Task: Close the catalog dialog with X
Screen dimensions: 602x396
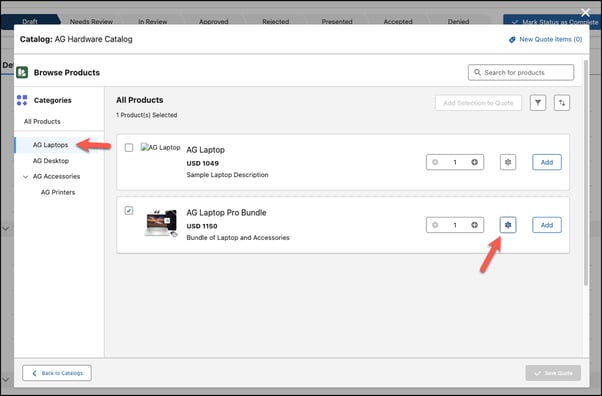Action: (585, 13)
